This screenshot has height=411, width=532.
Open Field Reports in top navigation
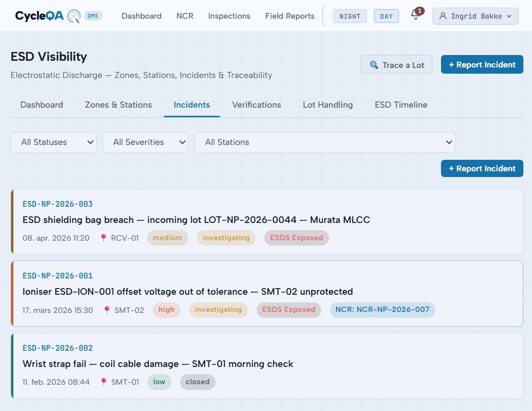click(x=290, y=16)
